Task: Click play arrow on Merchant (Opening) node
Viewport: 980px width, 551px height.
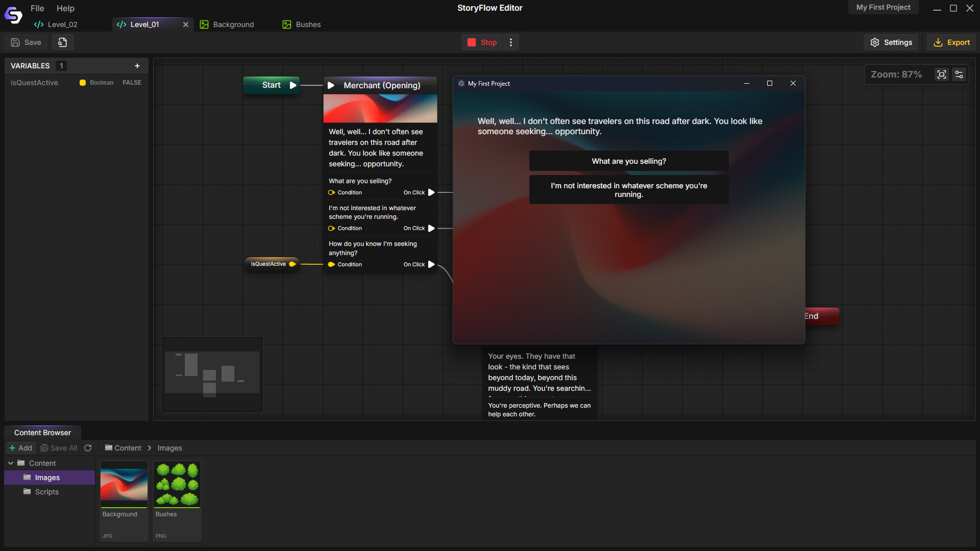Action: click(x=331, y=85)
